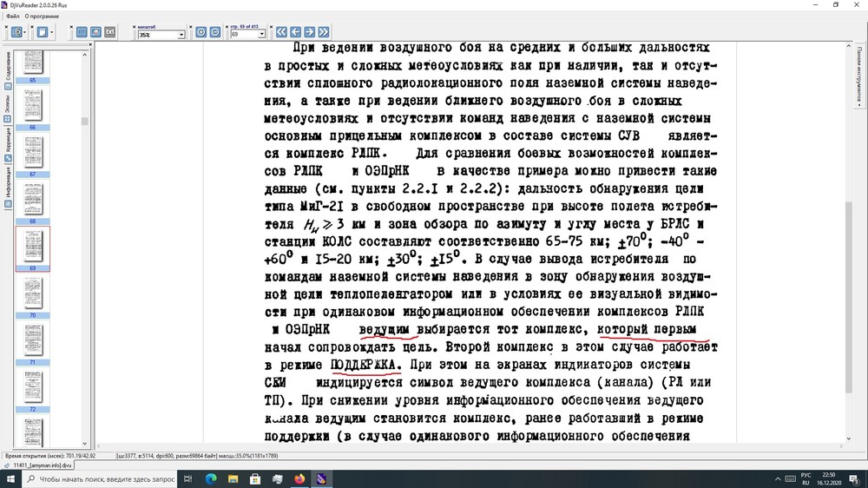The width and height of the screenshot is (868, 488).
Task: Click the document vertical scrollbar thumb
Action: pos(849,298)
